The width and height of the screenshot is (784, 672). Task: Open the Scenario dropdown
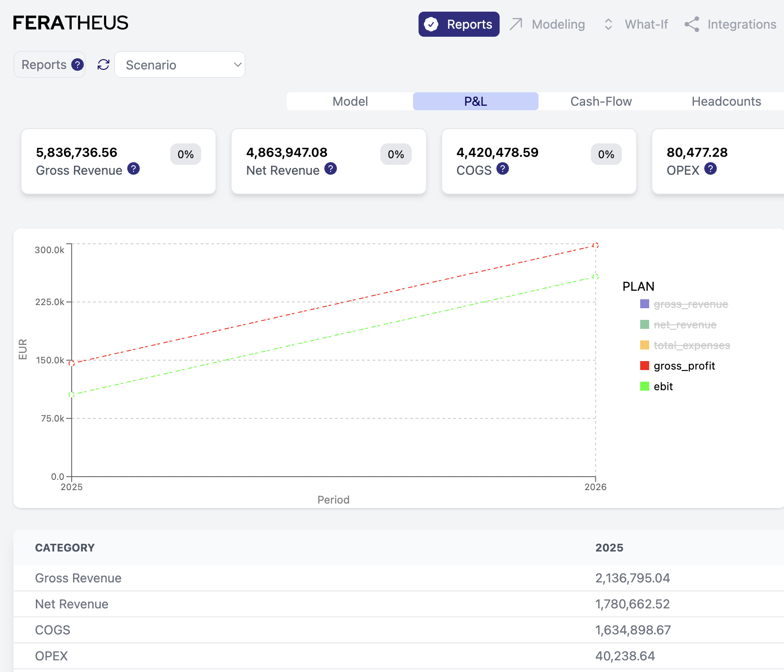pos(180,65)
